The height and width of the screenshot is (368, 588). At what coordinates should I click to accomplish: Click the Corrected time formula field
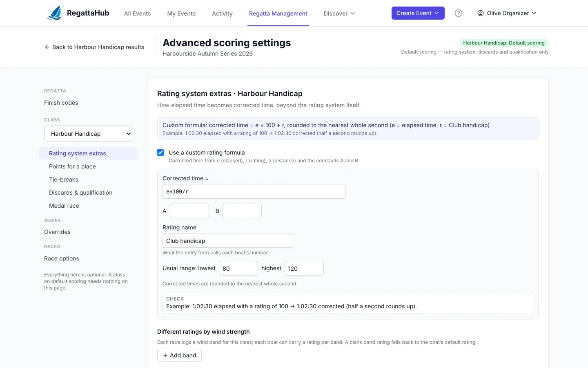pyautogui.click(x=254, y=191)
